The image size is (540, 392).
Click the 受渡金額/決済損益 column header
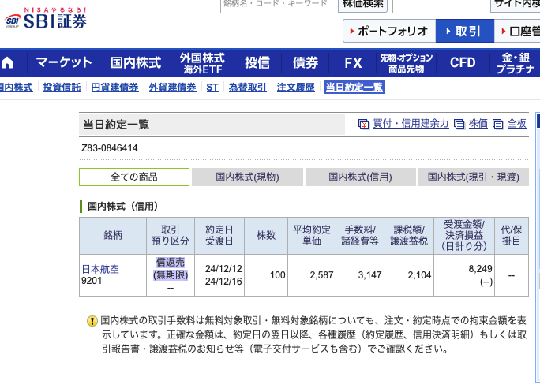(x=464, y=235)
